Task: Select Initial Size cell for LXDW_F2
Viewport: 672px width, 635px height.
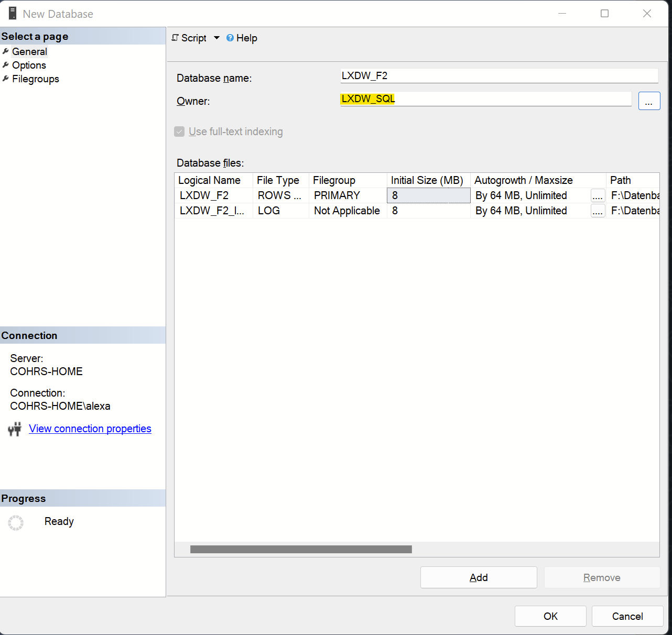Action: pyautogui.click(x=428, y=195)
